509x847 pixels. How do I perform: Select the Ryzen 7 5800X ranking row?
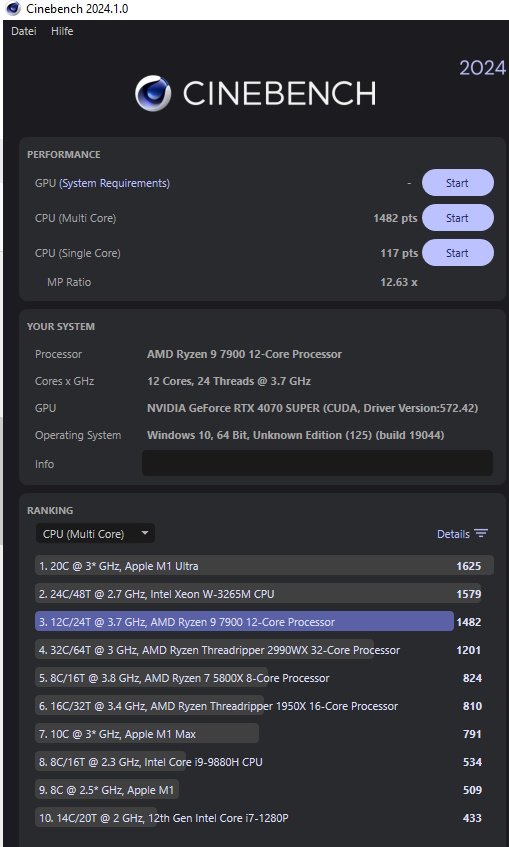coord(264,678)
